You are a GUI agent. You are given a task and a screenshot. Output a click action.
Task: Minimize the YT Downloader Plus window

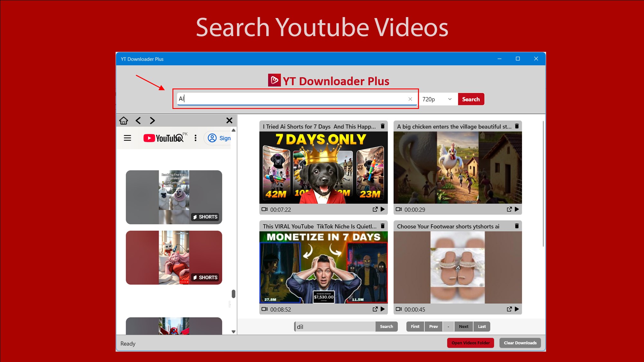click(x=499, y=59)
